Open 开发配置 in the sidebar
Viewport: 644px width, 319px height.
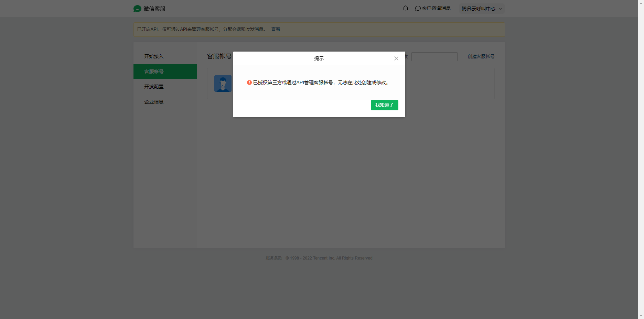(x=165, y=87)
